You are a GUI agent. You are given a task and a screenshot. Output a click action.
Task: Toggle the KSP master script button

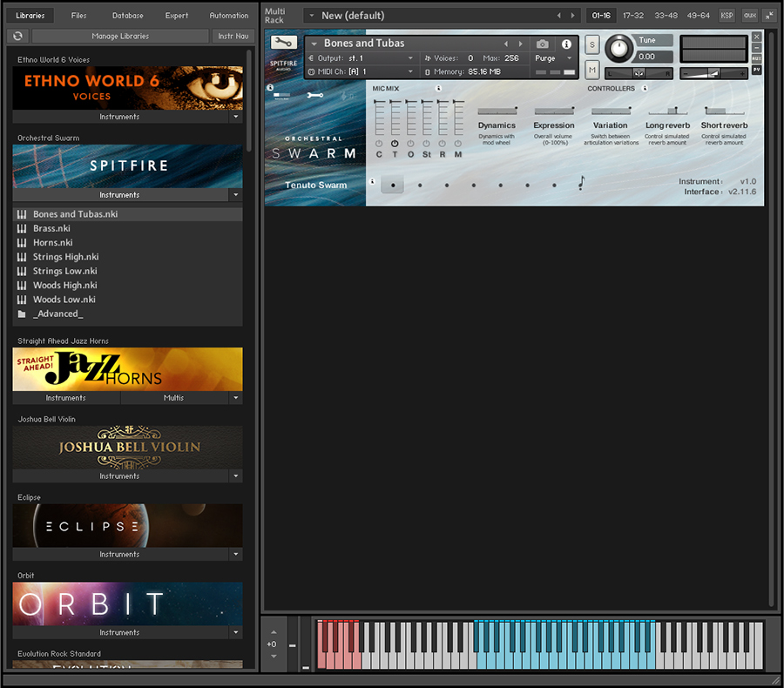[x=727, y=16]
